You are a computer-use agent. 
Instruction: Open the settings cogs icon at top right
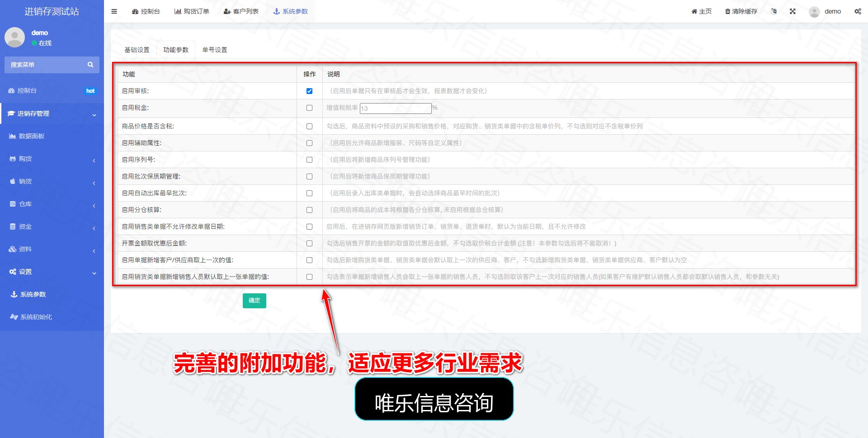tap(858, 11)
